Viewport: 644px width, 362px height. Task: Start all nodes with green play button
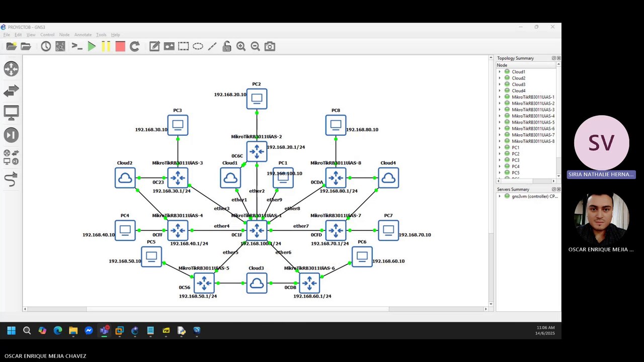pos(92,46)
